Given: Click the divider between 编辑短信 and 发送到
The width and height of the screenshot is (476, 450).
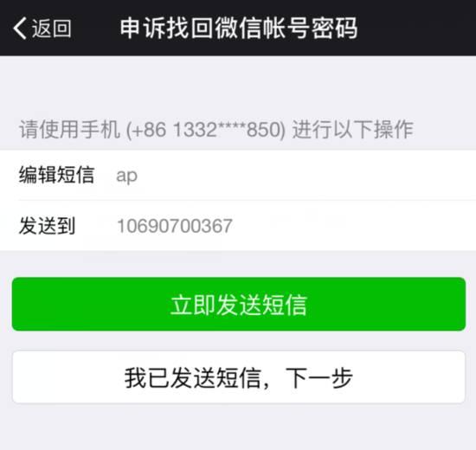Looking at the screenshot, I should click(248, 200).
